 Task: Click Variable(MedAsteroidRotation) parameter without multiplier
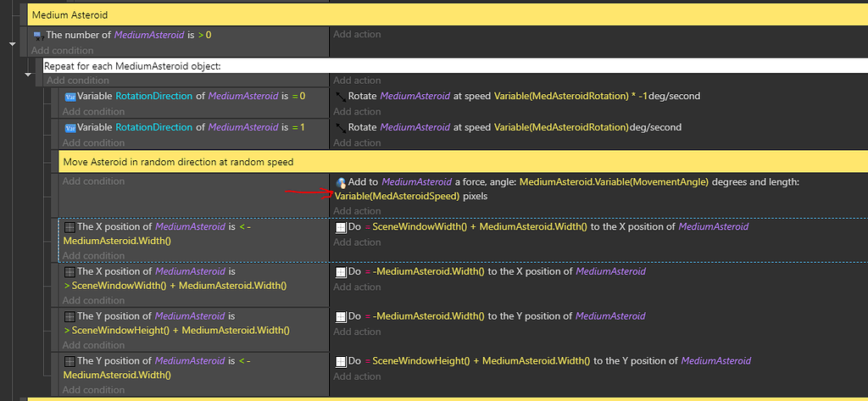[x=561, y=127]
